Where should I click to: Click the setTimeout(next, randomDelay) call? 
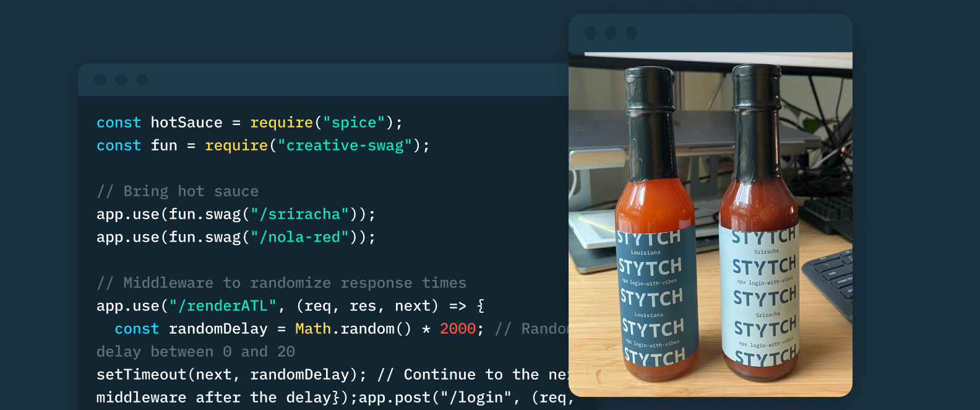231,375
